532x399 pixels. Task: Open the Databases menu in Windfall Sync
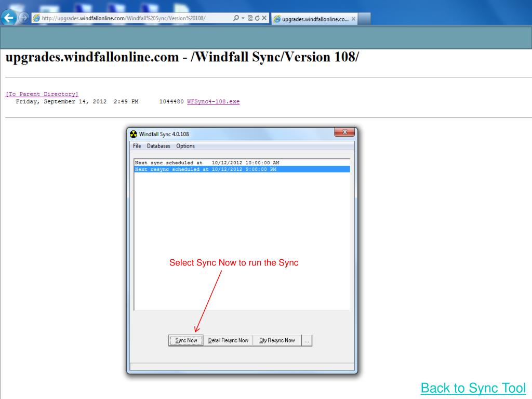pos(158,146)
